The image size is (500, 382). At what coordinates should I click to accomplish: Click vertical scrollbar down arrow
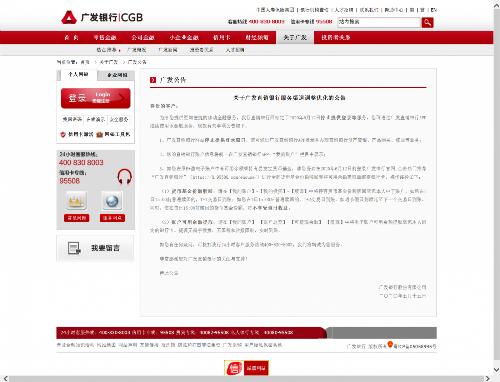tap(496, 370)
